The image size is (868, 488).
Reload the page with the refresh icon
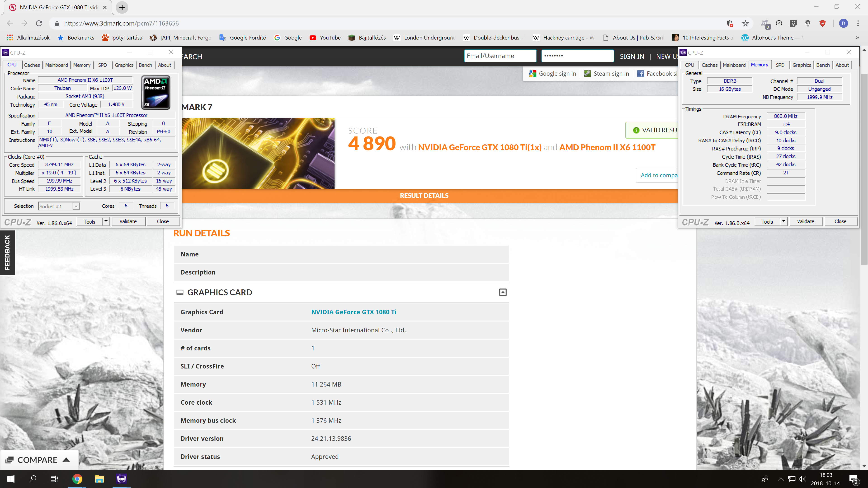(39, 23)
